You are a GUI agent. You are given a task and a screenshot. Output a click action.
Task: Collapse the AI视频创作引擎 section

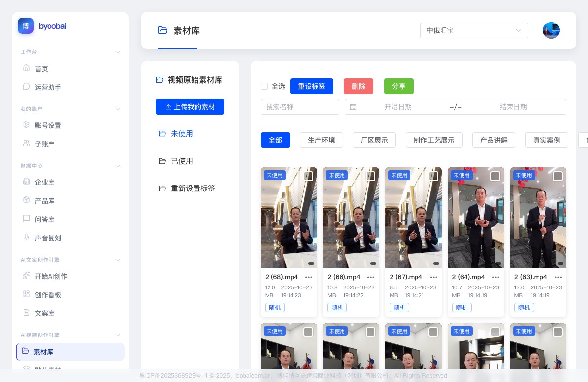tap(117, 335)
